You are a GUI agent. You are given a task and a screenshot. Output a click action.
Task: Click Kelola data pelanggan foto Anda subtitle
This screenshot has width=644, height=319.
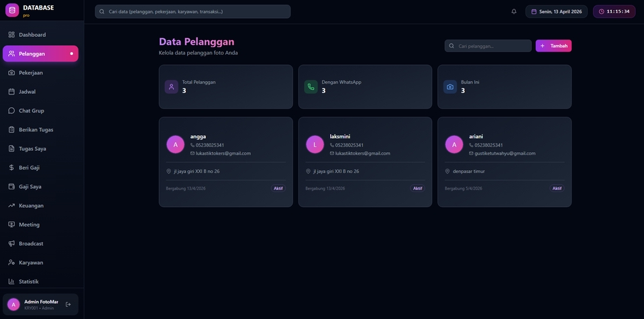tap(199, 53)
